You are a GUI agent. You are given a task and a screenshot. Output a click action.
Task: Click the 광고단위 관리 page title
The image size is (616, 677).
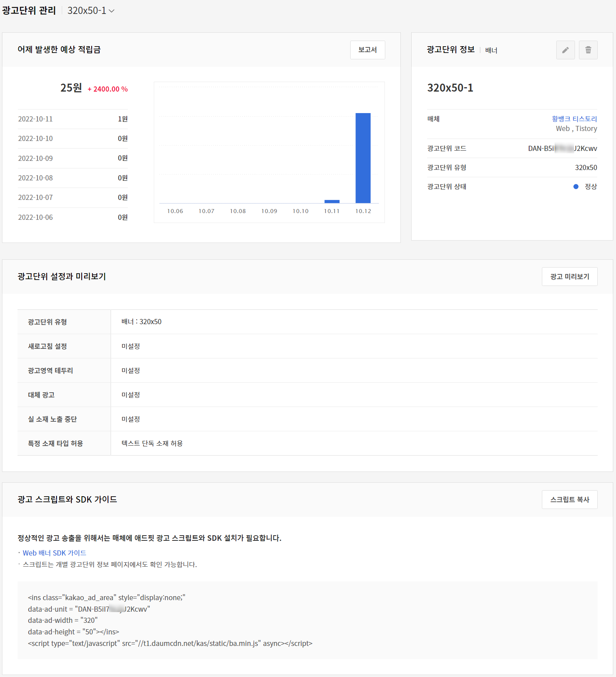(29, 10)
